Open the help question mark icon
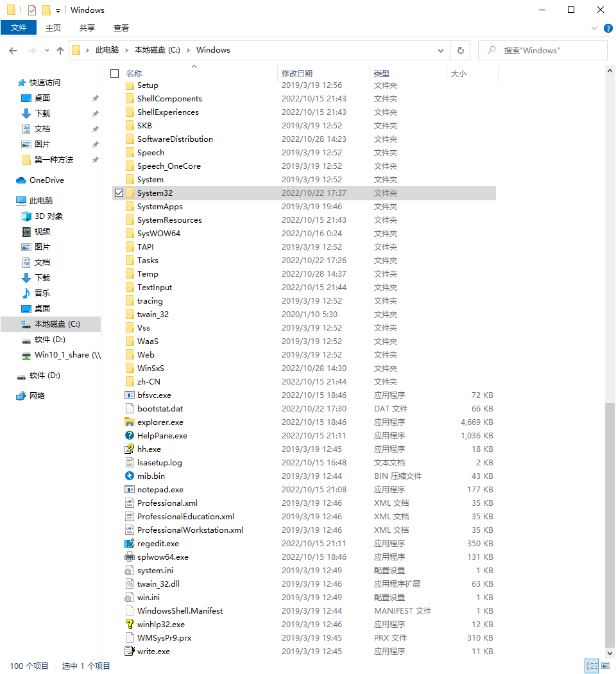616x674 pixels. point(608,28)
